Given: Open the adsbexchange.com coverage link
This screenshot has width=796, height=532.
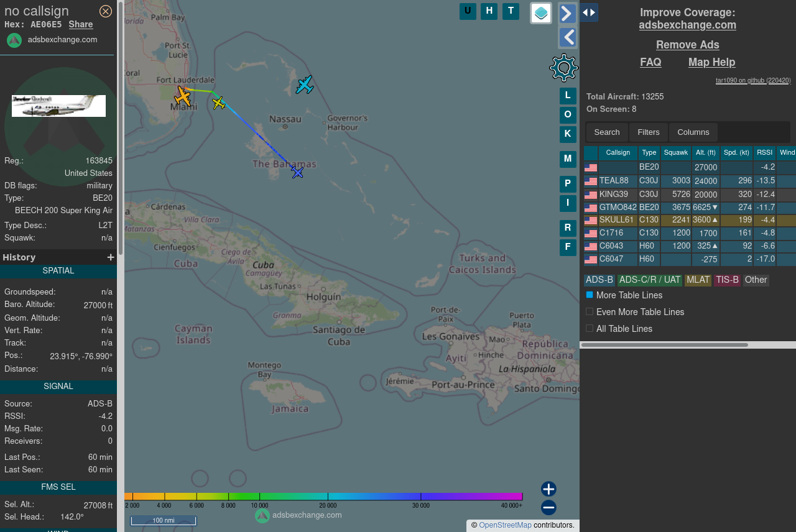Looking at the screenshot, I should (x=687, y=25).
